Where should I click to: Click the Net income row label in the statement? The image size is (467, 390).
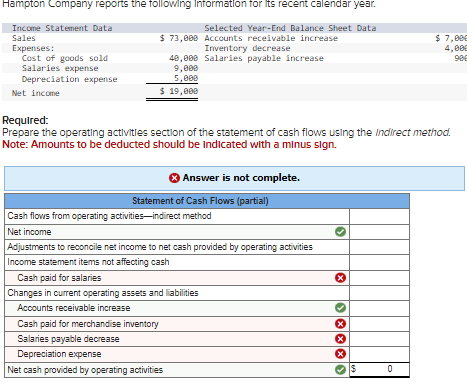tap(29, 232)
